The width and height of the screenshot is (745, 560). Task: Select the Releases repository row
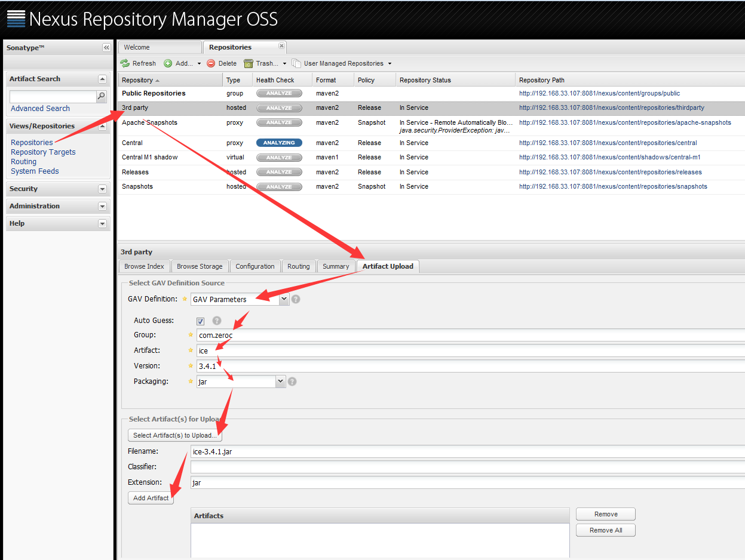[x=431, y=172]
